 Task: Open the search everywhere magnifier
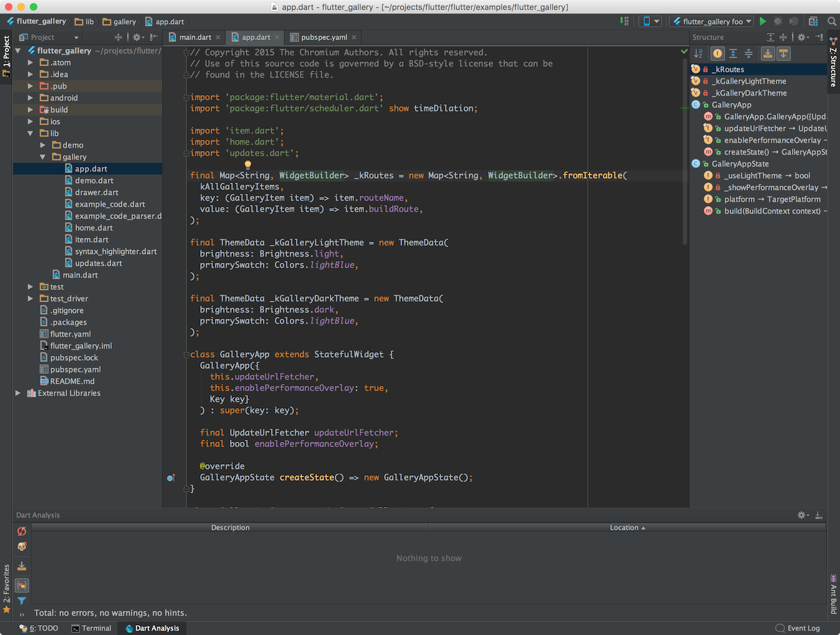832,21
